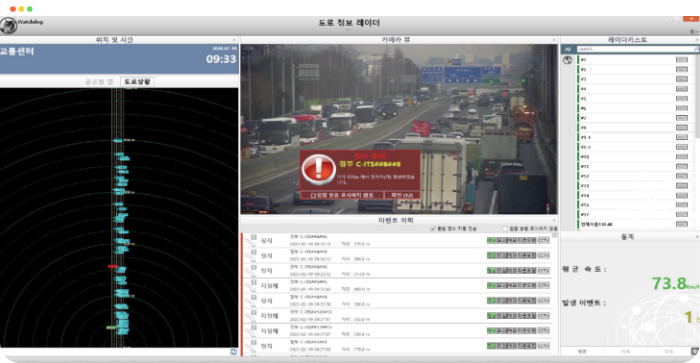700x363 pixels.
Task: Select the 도로상황 tab
Action: coord(137,81)
